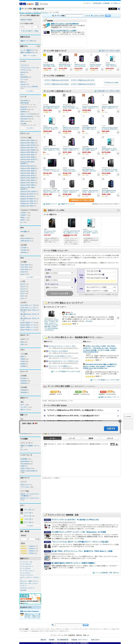Open the floating 閲覧履歴 button at the page edge

128,417
